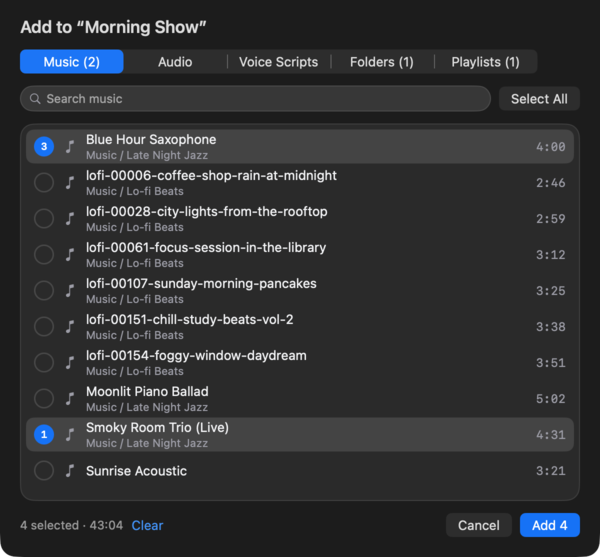Viewport: 600px width, 557px height.
Task: Switch to the Audio tab
Action: pos(175,62)
